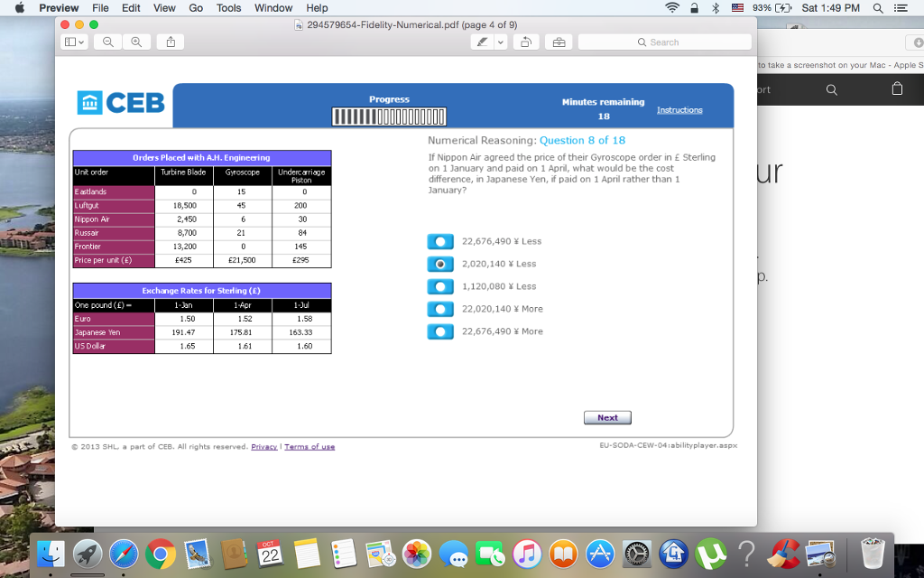Open Google Chrome from the dock

(x=161, y=555)
